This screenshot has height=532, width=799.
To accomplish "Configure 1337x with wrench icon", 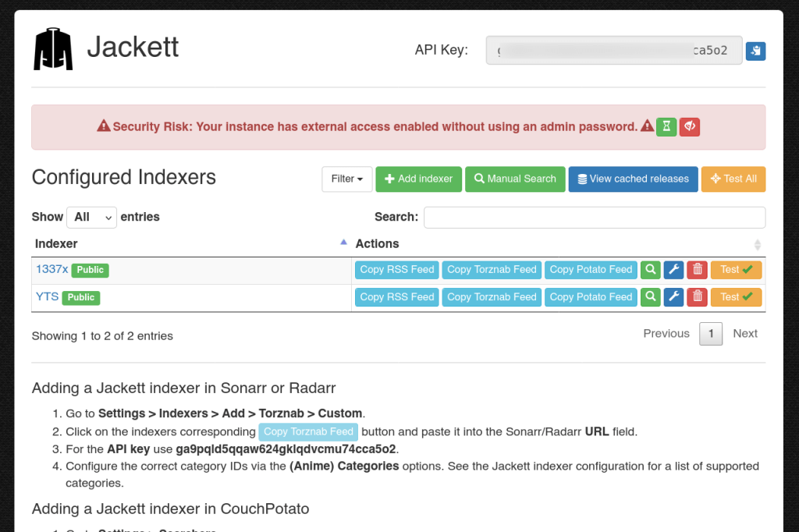I will click(673, 270).
